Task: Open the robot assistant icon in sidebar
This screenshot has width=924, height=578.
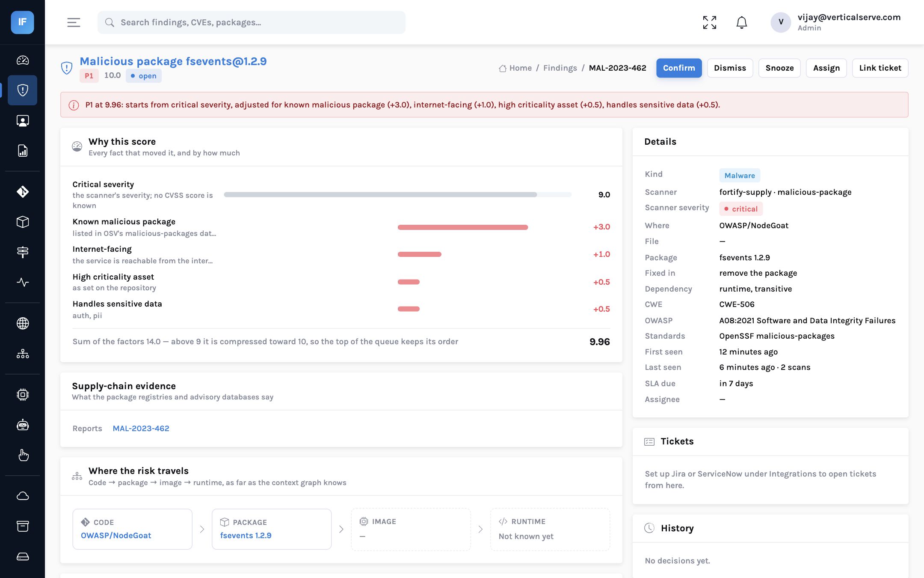Action: (23, 425)
